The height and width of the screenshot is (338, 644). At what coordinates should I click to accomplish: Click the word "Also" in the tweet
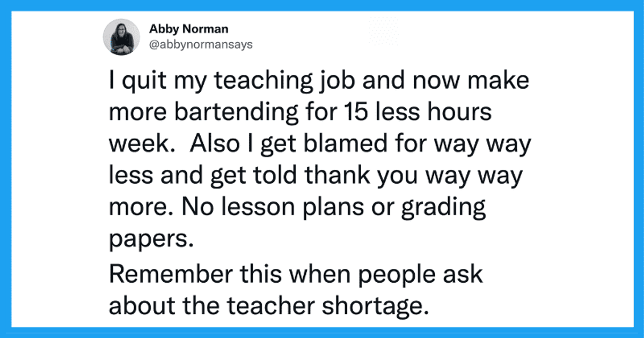[x=211, y=145]
